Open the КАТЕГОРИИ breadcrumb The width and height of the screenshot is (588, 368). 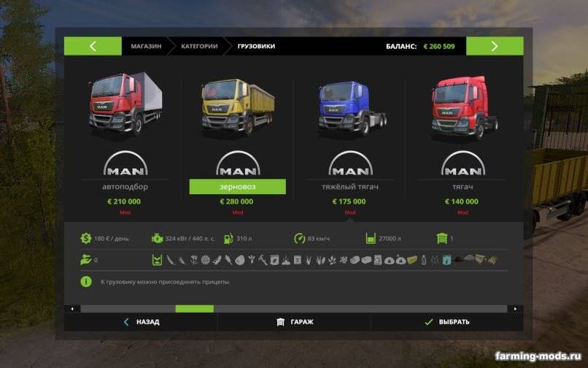click(x=199, y=46)
